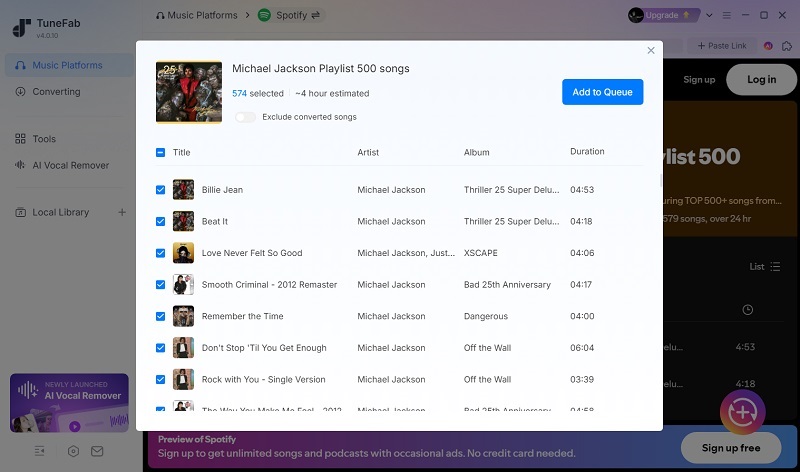Switch platform via the Spotify swap arrows
Viewport: 800px width, 472px height.
316,15
